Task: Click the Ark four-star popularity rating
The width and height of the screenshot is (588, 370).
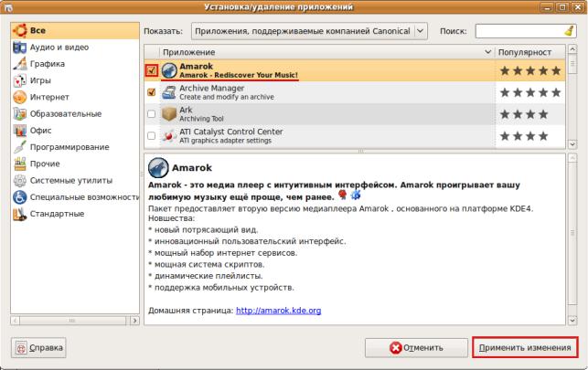Action: [x=524, y=114]
